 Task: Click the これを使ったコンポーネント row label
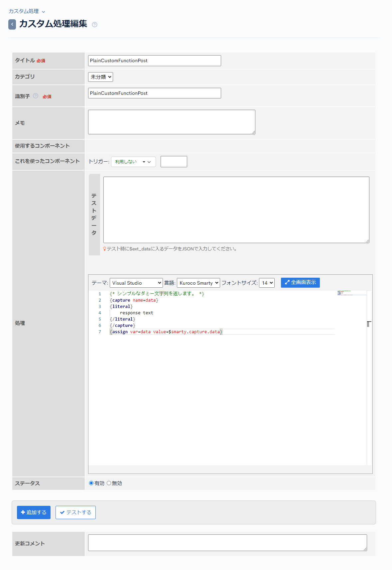47,161
